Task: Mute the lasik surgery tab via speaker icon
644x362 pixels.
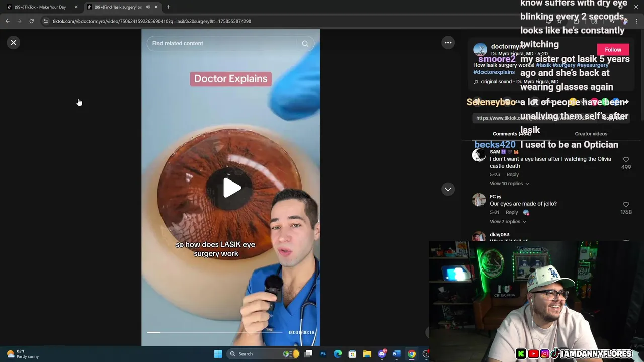Action: [148, 7]
